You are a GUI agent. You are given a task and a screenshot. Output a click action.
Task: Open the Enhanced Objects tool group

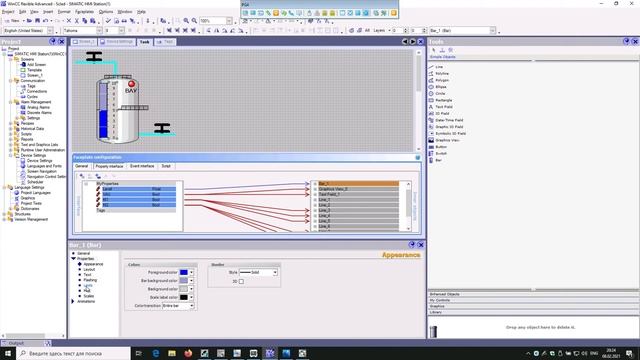(533, 294)
